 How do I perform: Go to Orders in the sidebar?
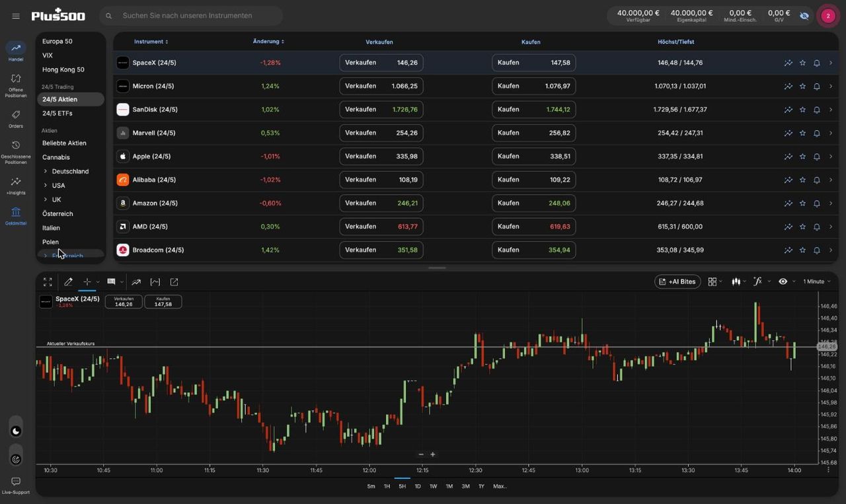tap(16, 119)
